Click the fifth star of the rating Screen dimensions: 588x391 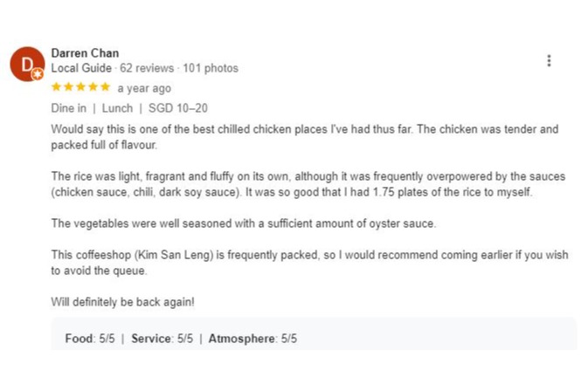coord(105,87)
